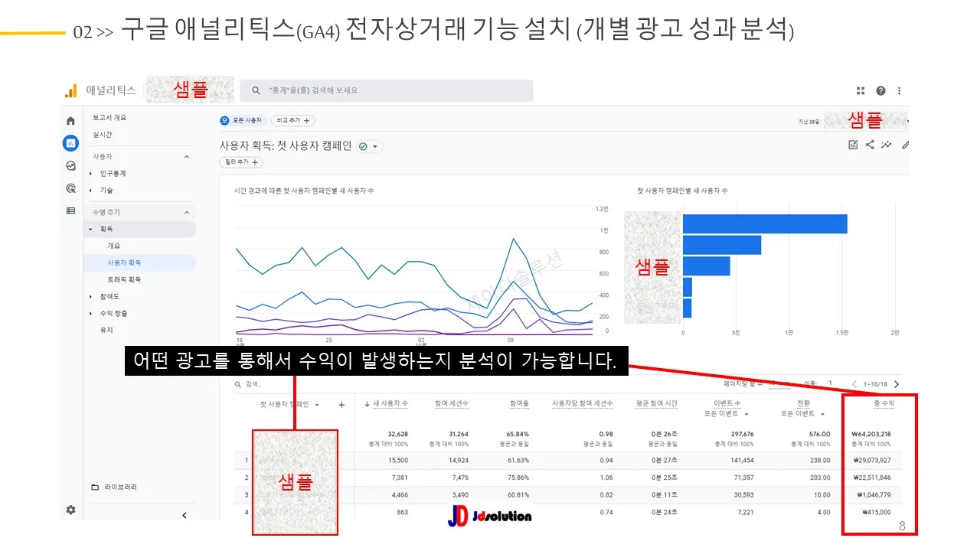This screenshot has width=980, height=551.
Task: Open the three-dot more options menu
Action: pos(899,90)
